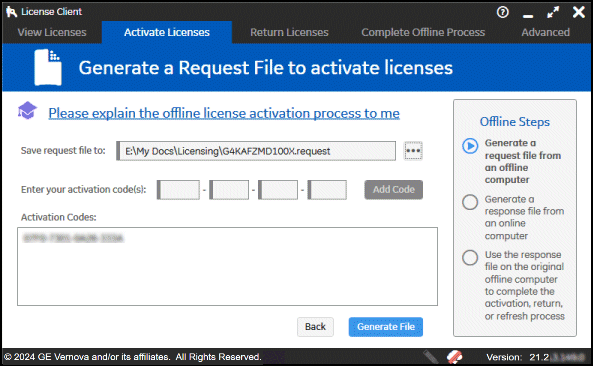
Task: Open the Return Licenses tab
Action: pos(289,33)
